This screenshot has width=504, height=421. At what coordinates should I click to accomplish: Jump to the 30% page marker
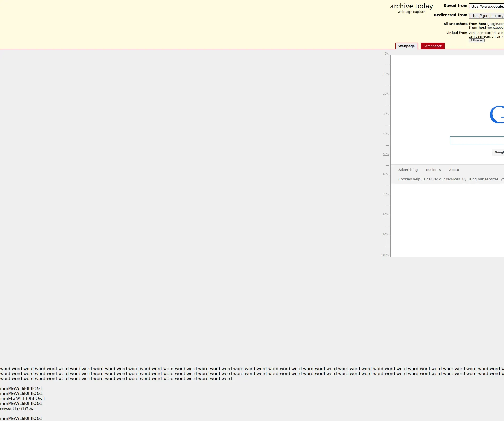pos(386,114)
